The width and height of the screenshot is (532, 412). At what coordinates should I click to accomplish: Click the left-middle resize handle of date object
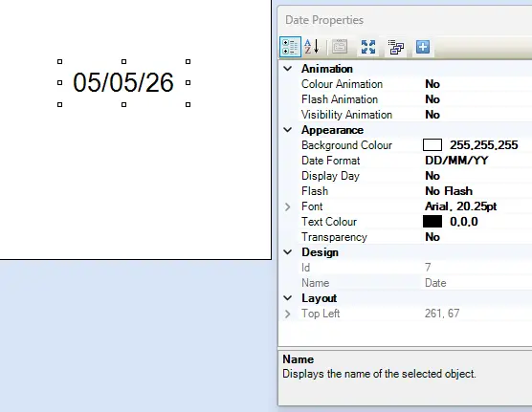[x=60, y=83]
